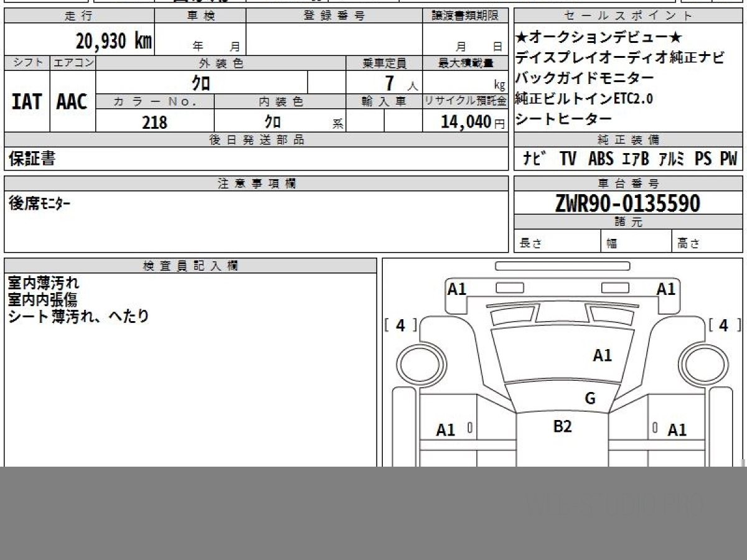The height and width of the screenshot is (560, 747).
Task: Select the 車台番号 header
Action: click(629, 184)
